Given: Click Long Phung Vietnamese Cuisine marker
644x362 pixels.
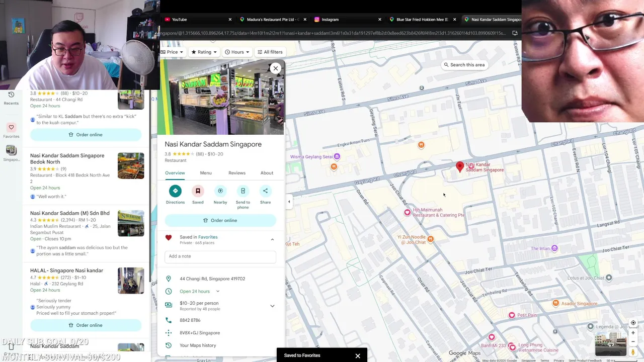Looking at the screenshot, I should point(512,347).
